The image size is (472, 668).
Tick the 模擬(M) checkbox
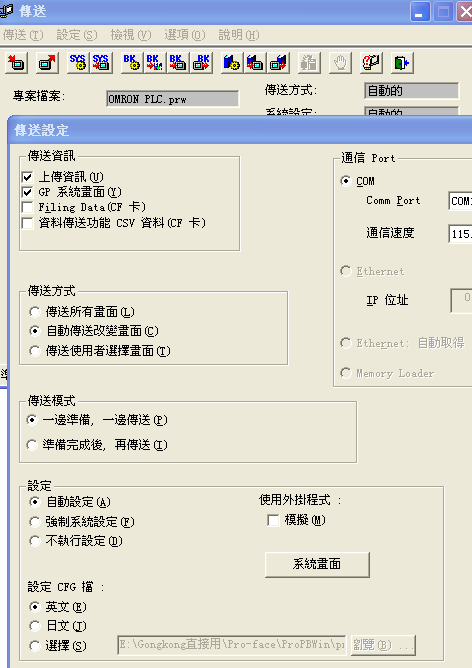pos(273,520)
